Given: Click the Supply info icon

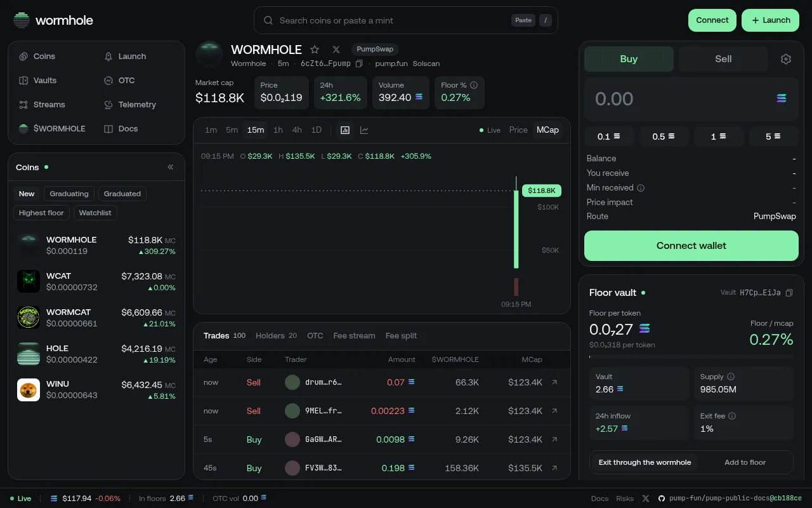Looking at the screenshot, I should tap(731, 377).
